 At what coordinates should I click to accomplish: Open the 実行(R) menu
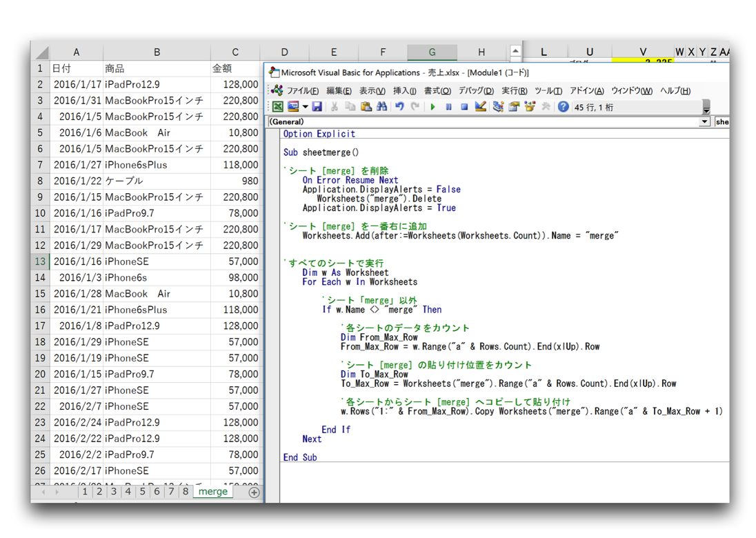tap(515, 90)
